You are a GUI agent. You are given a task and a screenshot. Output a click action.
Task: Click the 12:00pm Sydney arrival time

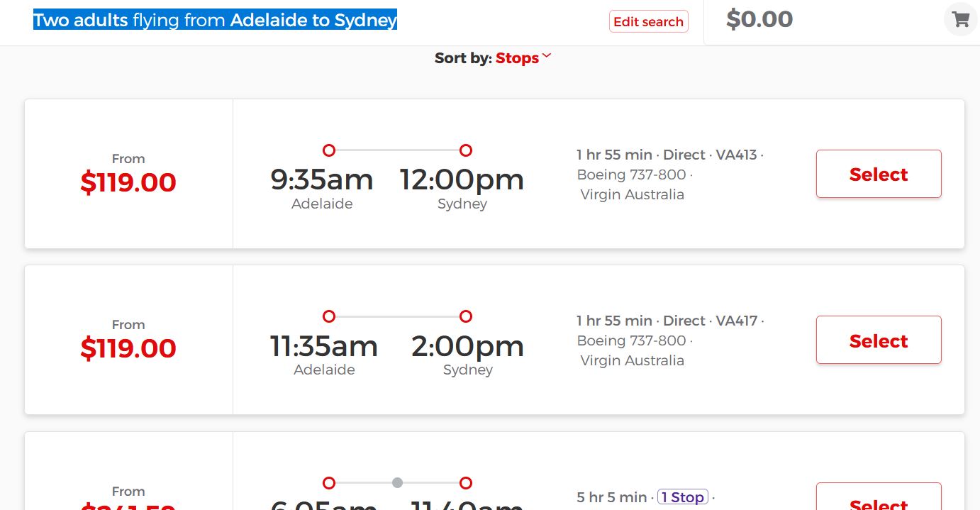[462, 179]
